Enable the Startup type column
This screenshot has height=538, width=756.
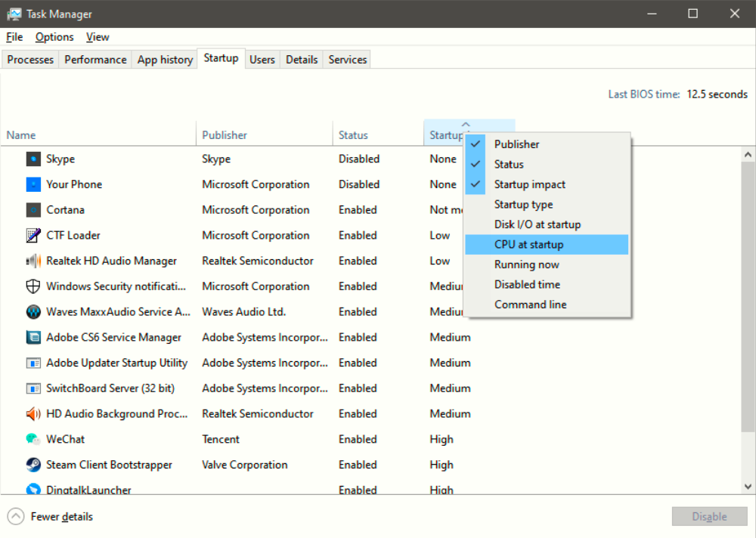pos(547,205)
